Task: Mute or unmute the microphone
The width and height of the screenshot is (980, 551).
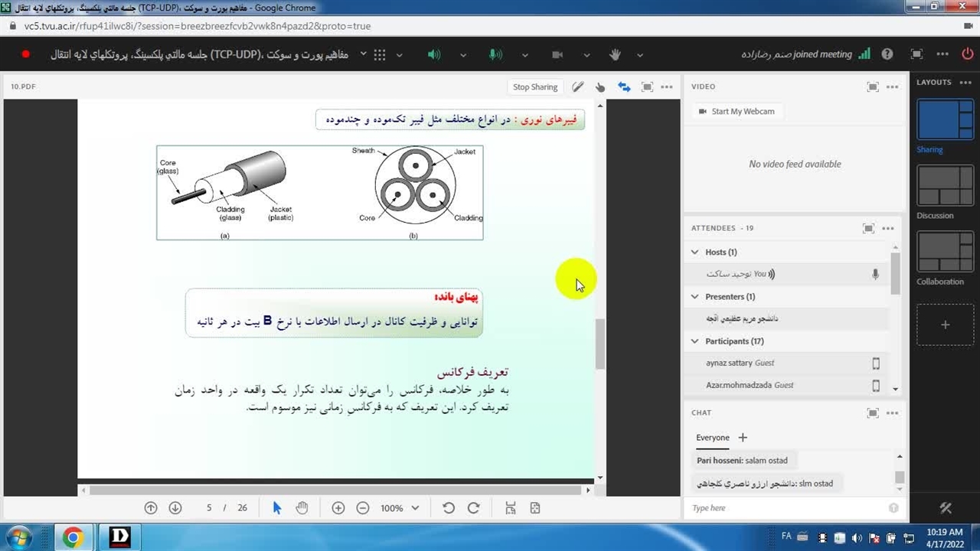Action: point(495,54)
